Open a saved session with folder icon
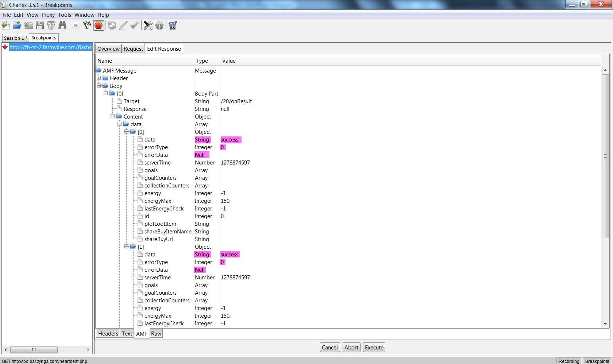613x364 pixels. pyautogui.click(x=17, y=25)
